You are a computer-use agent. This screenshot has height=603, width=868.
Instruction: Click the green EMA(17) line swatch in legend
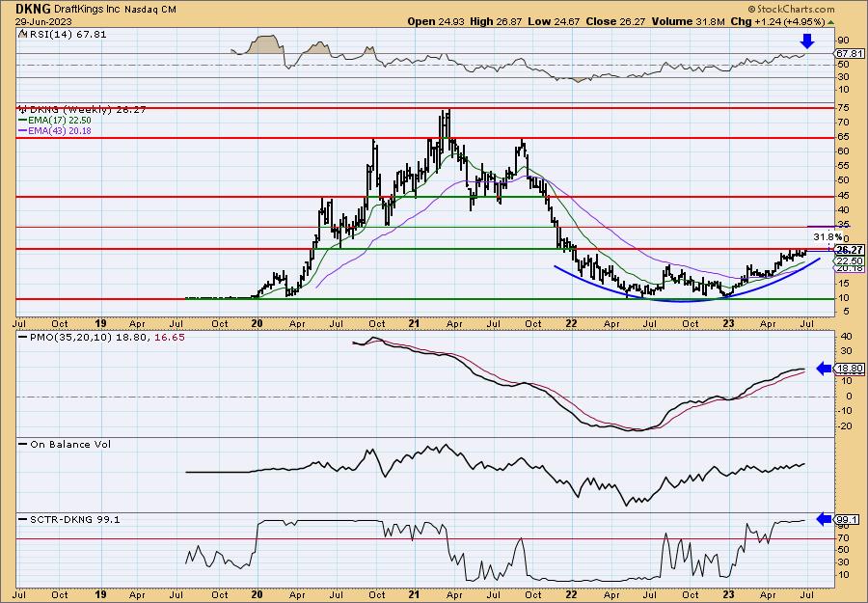24,121
